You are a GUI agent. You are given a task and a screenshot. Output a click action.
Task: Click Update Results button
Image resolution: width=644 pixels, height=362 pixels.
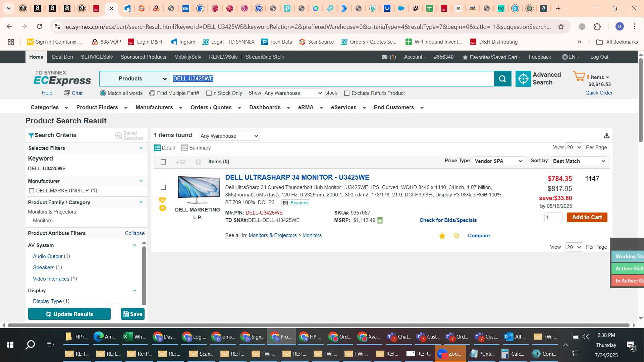click(69, 314)
